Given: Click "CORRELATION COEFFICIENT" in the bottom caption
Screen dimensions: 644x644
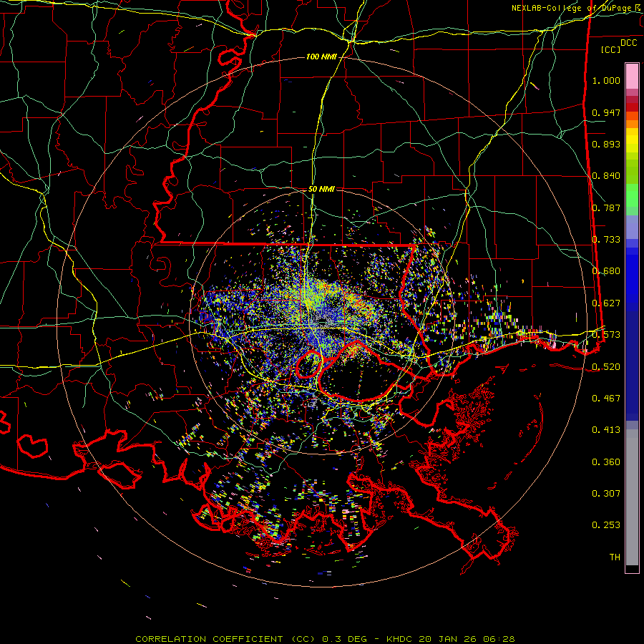Looking at the screenshot, I should (x=209, y=639).
